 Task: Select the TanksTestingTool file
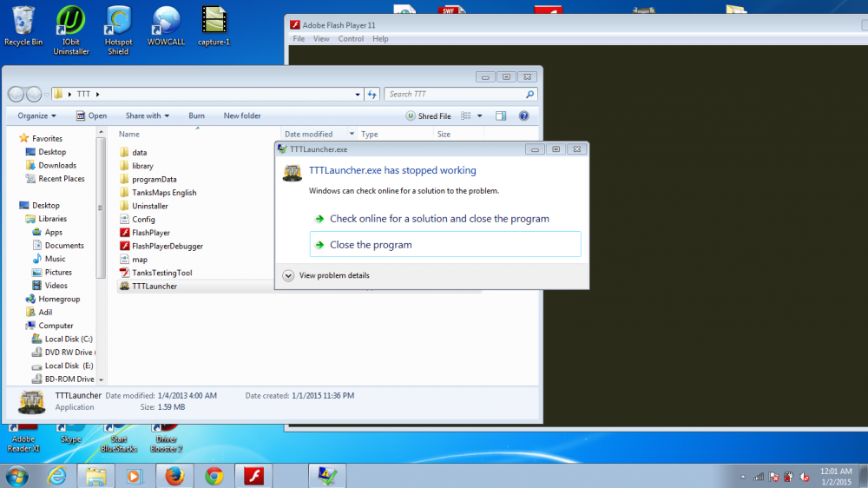click(161, 273)
